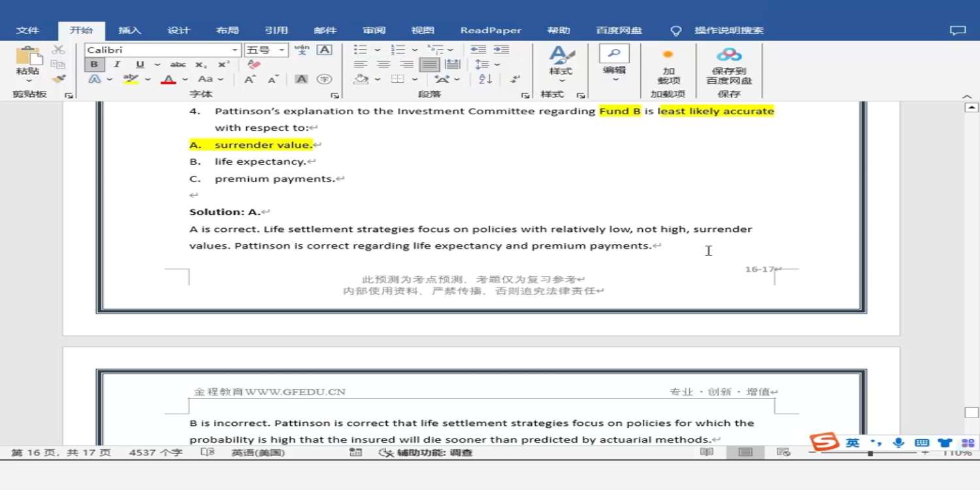Click the Format Painter brush icon
Screen dimensions: 980x490
coord(59,79)
